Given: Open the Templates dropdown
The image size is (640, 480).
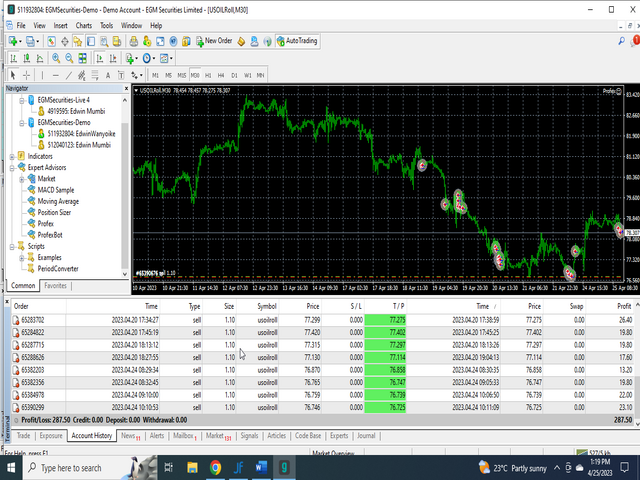Looking at the screenshot, I should 166,58.
